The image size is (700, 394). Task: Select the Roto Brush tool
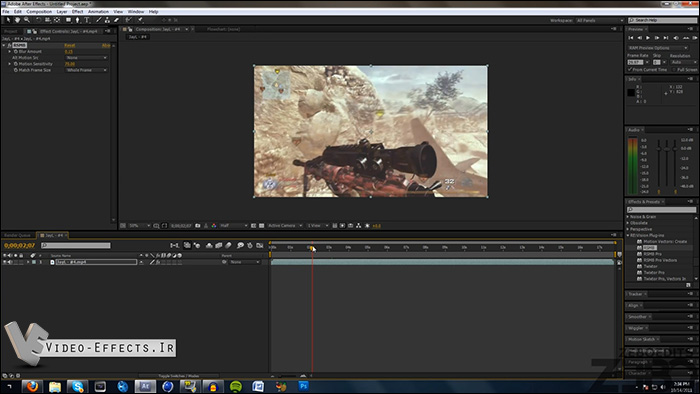point(129,20)
